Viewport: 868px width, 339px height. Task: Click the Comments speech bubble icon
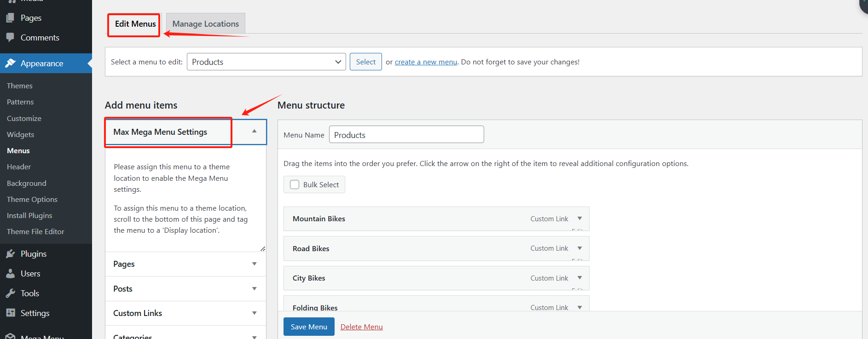coord(10,38)
